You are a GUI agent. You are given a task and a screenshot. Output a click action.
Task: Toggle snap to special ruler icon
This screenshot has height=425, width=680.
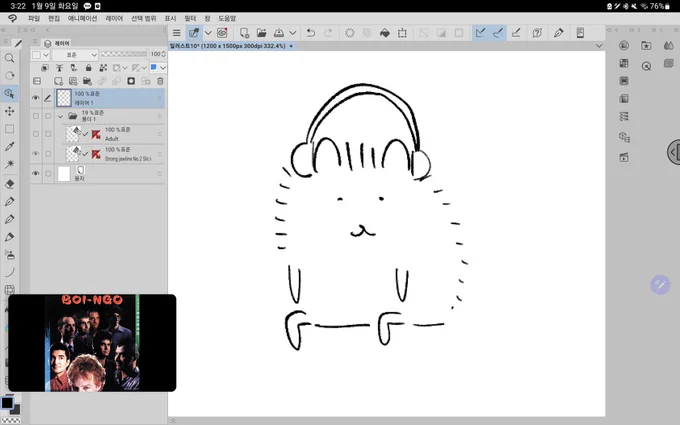point(498,33)
